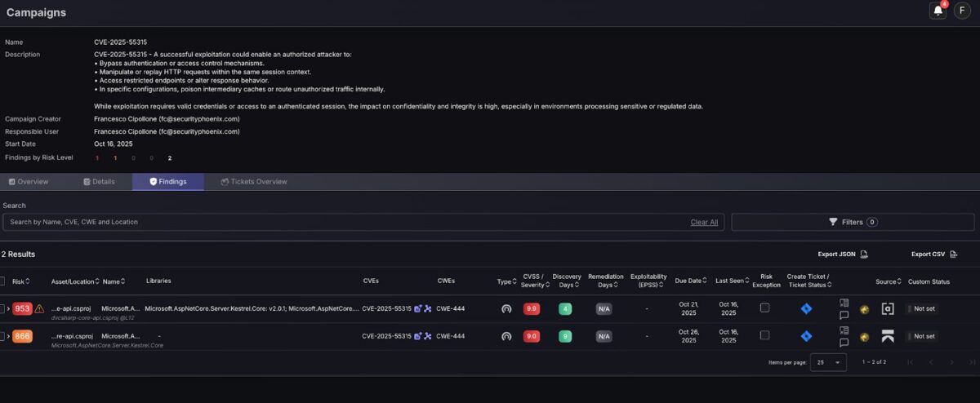The image size is (980, 403).
Task: Click the findings search input field
Action: tap(343, 222)
